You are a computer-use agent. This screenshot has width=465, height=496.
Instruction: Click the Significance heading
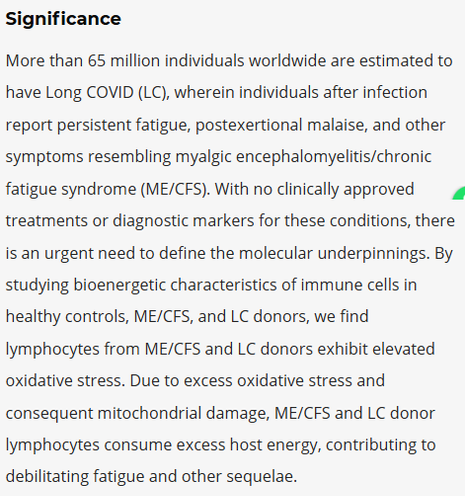[63, 19]
